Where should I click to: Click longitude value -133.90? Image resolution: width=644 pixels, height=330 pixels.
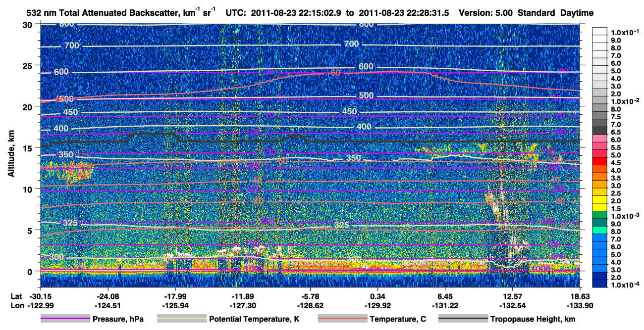tap(580, 305)
